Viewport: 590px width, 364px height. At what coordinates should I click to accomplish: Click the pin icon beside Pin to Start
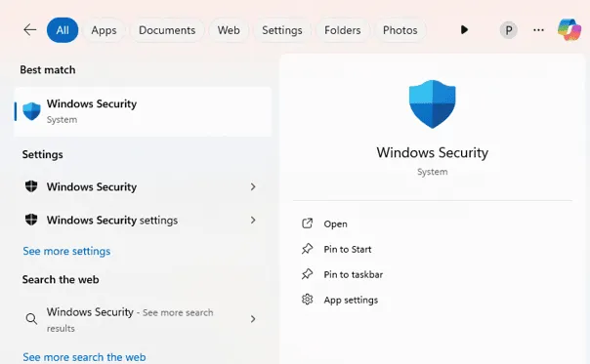pos(308,249)
